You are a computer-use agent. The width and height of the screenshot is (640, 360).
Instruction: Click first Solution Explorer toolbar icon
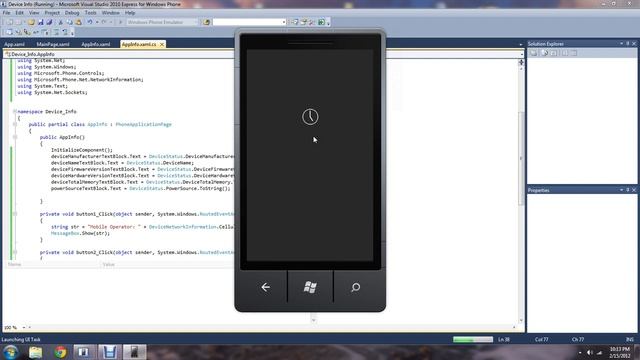[x=533, y=53]
